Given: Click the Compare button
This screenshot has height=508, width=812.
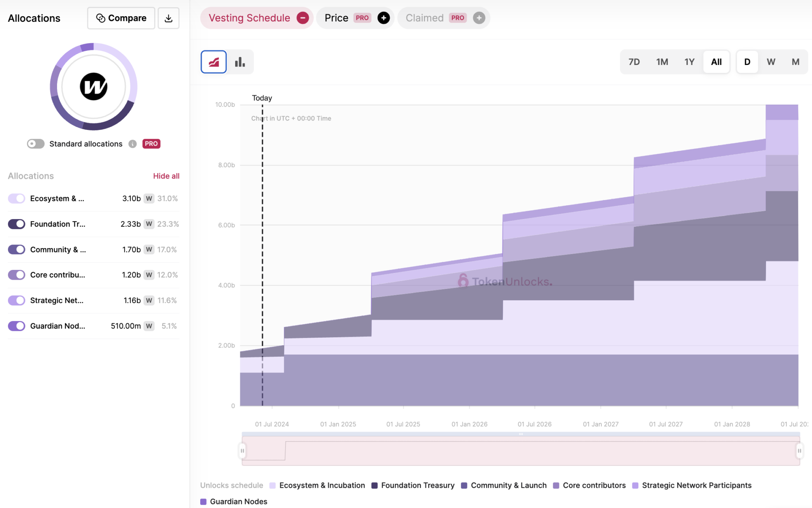Looking at the screenshot, I should click(121, 18).
